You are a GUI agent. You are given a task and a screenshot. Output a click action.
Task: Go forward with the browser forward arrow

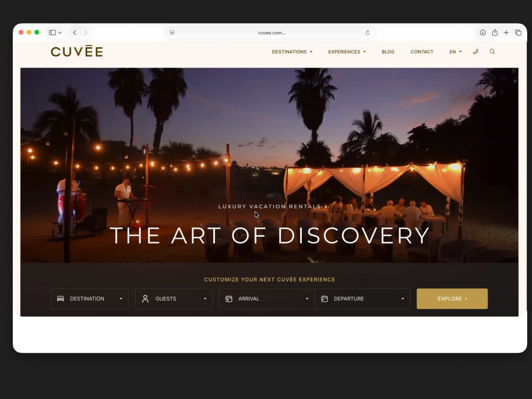(86, 32)
